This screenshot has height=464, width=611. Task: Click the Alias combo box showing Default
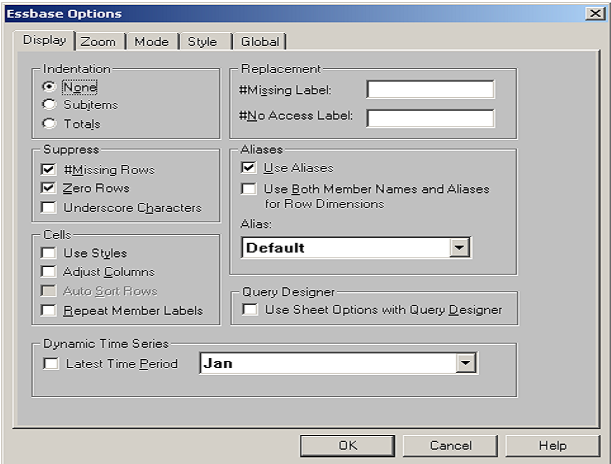[356, 247]
